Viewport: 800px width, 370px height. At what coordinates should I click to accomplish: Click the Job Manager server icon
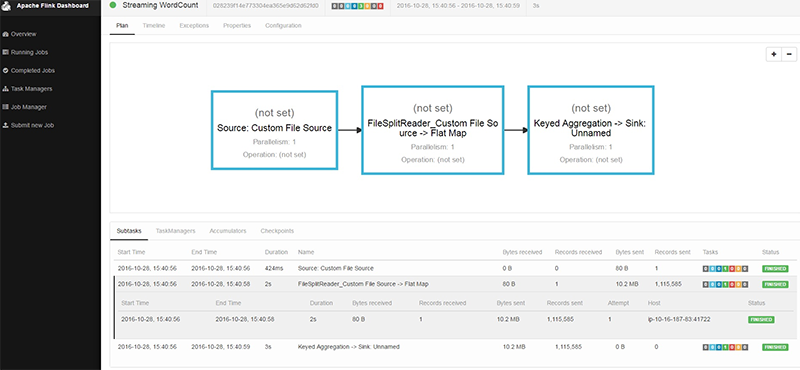(x=6, y=107)
